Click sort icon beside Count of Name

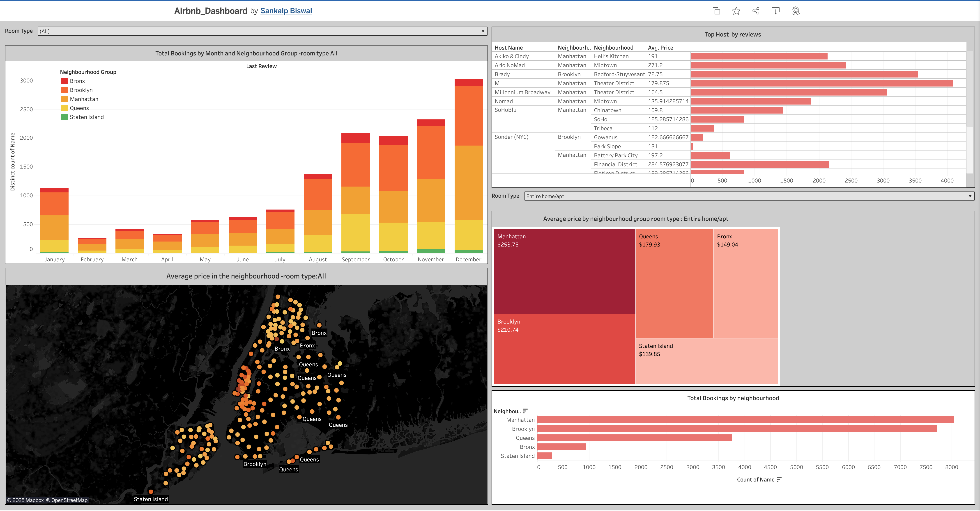tap(779, 479)
